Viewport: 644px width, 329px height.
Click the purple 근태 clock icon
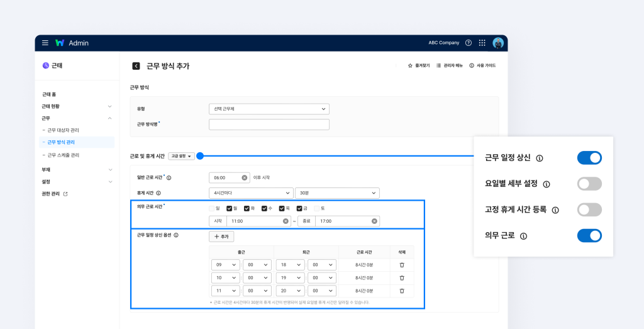click(x=45, y=65)
